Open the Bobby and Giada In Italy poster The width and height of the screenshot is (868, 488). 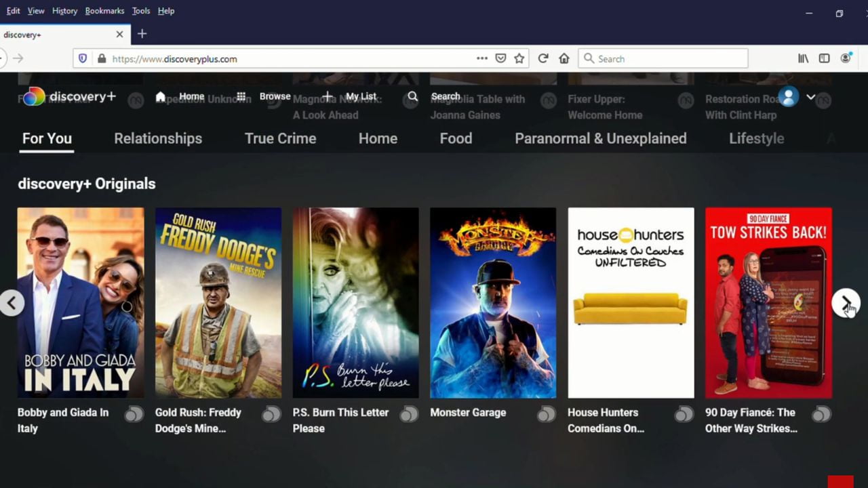pyautogui.click(x=81, y=303)
